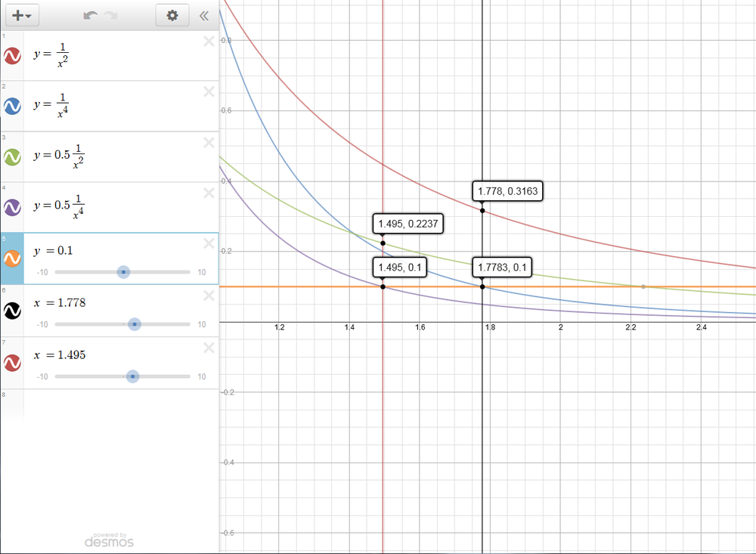Open the add item plus menu
The width and height of the screenshot is (756, 554).
[22, 15]
